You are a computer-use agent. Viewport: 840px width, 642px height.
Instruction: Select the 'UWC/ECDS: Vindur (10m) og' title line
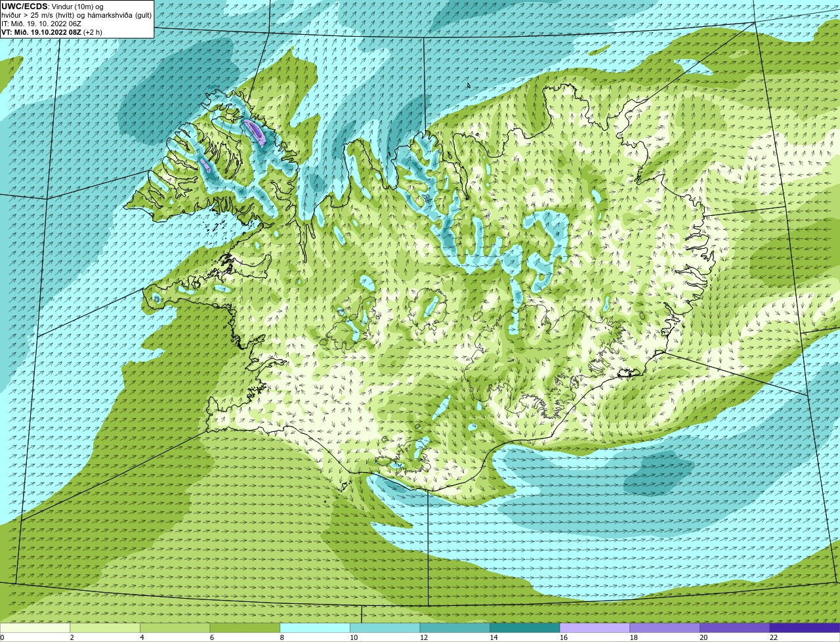[52, 7]
